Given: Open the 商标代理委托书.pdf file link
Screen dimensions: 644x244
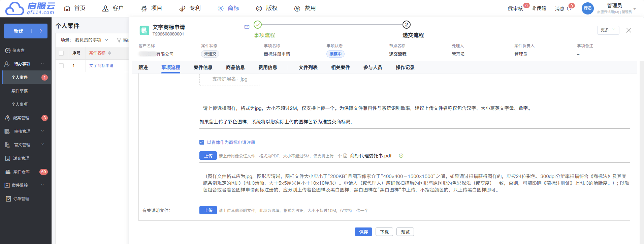Looking at the screenshot, I should (x=371, y=156).
